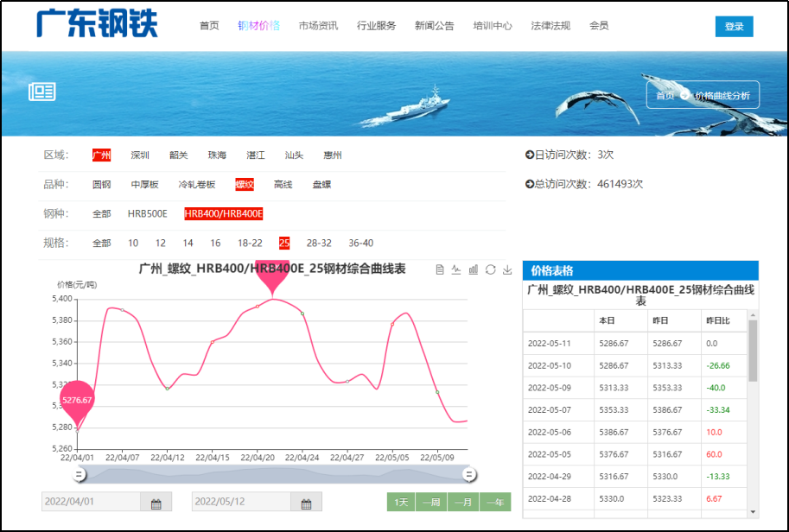The width and height of the screenshot is (789, 532).
Task: Select specification 16
Action: point(215,244)
